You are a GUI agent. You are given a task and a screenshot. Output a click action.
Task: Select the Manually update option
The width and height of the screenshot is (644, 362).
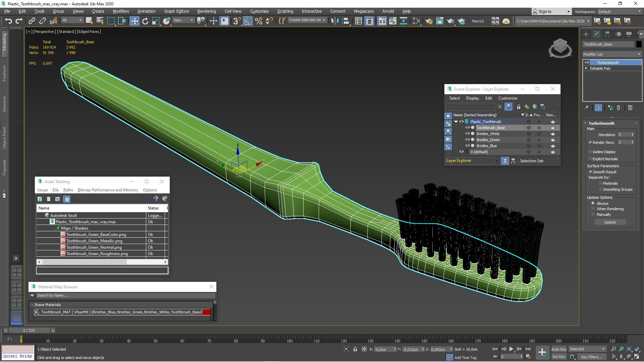(593, 215)
